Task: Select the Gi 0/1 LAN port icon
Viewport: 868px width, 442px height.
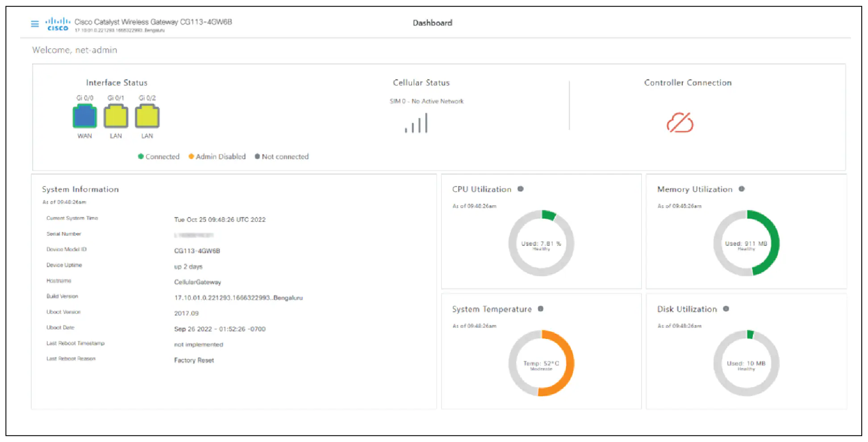Action: pyautogui.click(x=116, y=116)
